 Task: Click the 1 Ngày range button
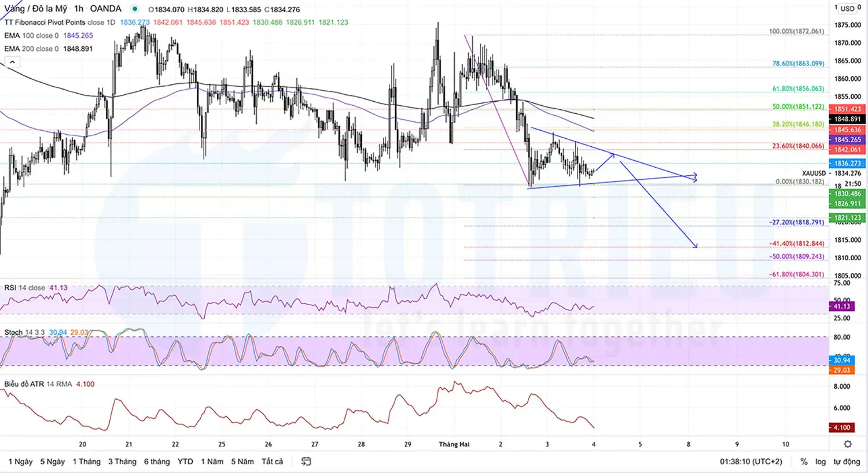click(20, 461)
